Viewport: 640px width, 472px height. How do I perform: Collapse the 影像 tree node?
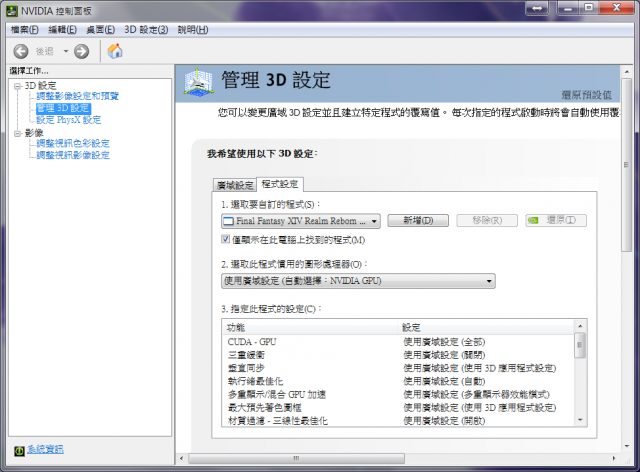tap(18, 133)
